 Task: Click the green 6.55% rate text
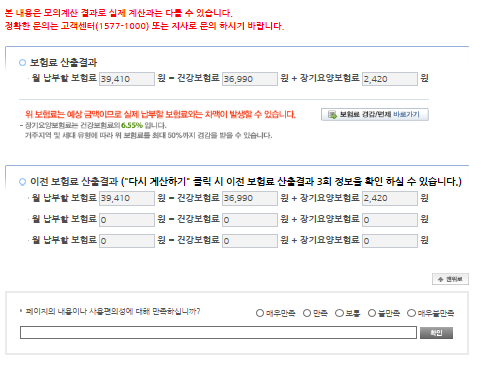[132, 125]
